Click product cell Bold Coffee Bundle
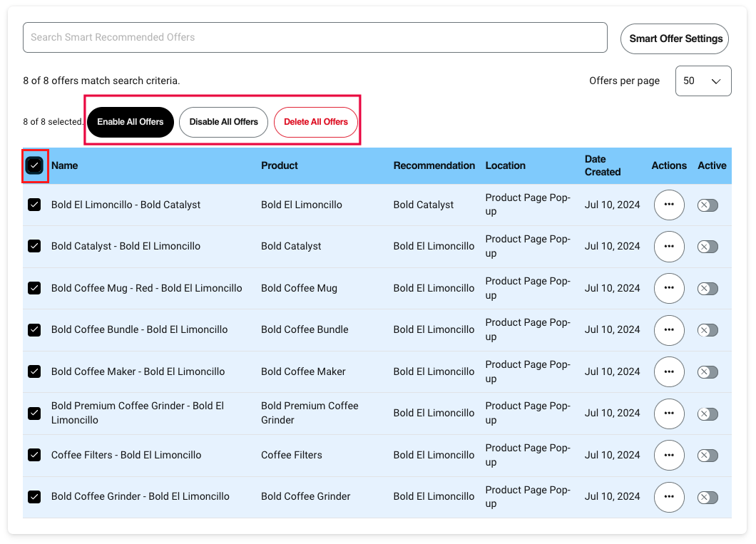This screenshot has width=756, height=544. [x=305, y=329]
